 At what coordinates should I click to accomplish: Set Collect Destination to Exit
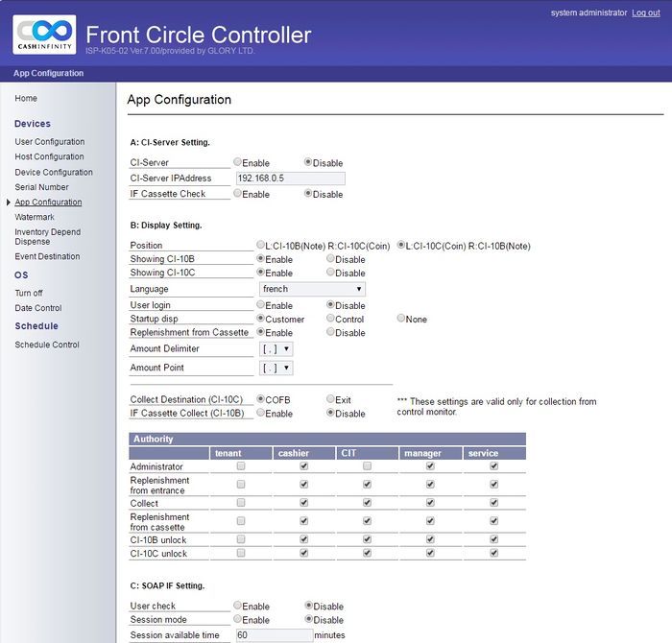(330, 399)
